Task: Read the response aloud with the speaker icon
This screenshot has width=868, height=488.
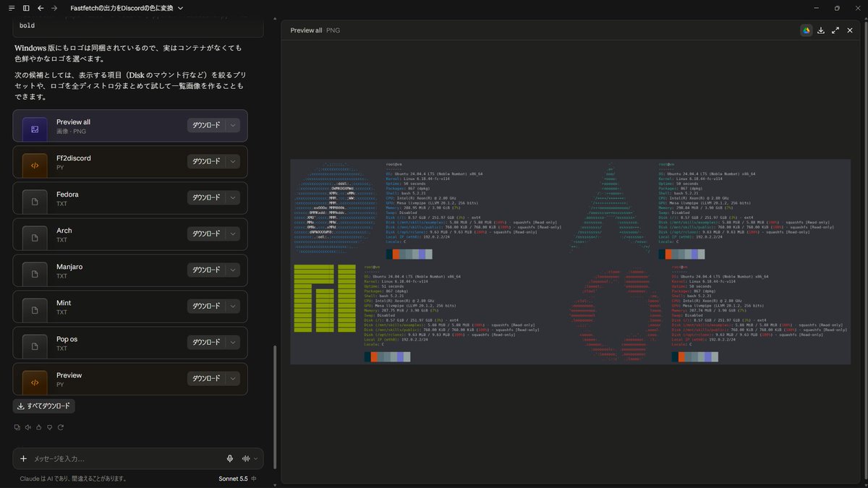Action: coord(28,427)
